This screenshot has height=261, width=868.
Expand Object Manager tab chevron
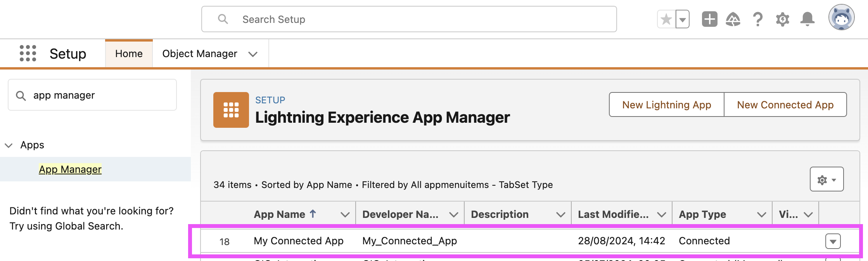click(x=253, y=54)
